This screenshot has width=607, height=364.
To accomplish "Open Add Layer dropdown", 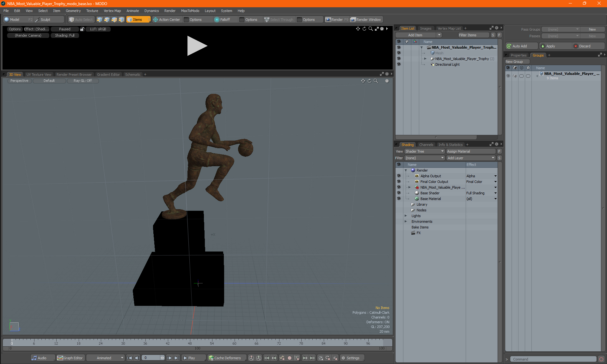I will click(471, 158).
